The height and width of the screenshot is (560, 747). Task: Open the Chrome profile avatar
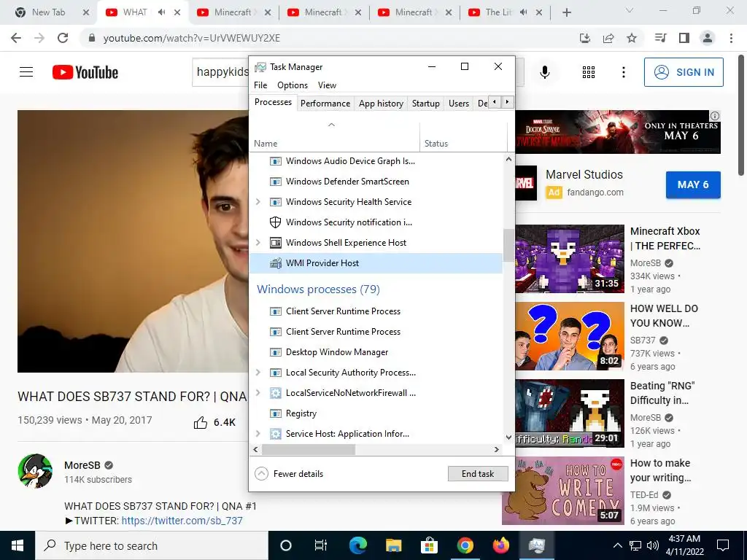[708, 38]
